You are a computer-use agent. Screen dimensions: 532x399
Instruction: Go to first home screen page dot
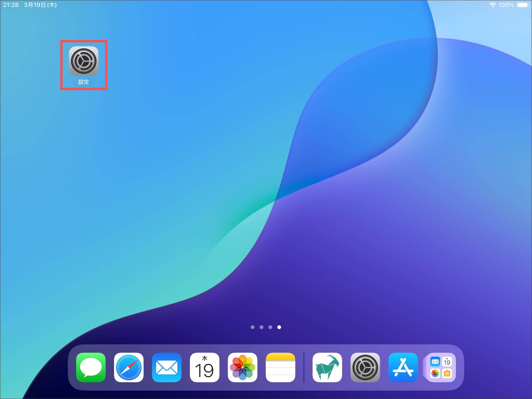[252, 327]
